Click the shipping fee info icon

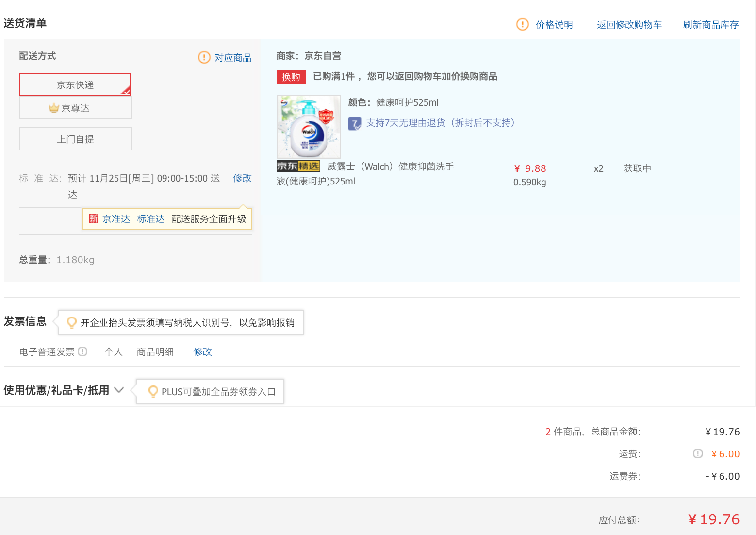point(698,453)
